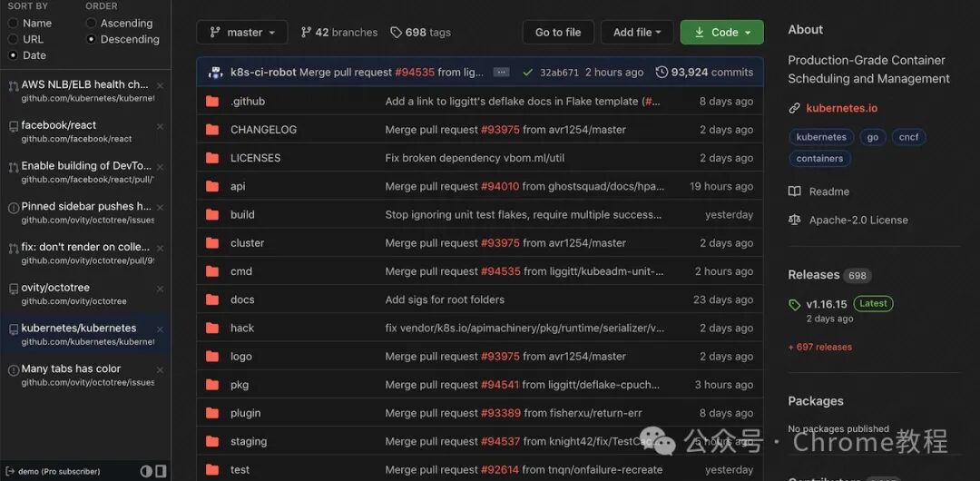Click the k8s-ci-robot avatar icon
This screenshot has height=481, width=980.
pyautogui.click(x=216, y=72)
